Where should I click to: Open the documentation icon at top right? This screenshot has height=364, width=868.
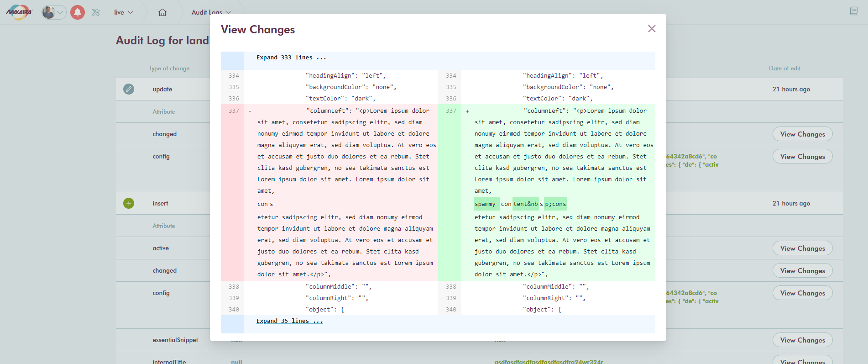point(854,11)
